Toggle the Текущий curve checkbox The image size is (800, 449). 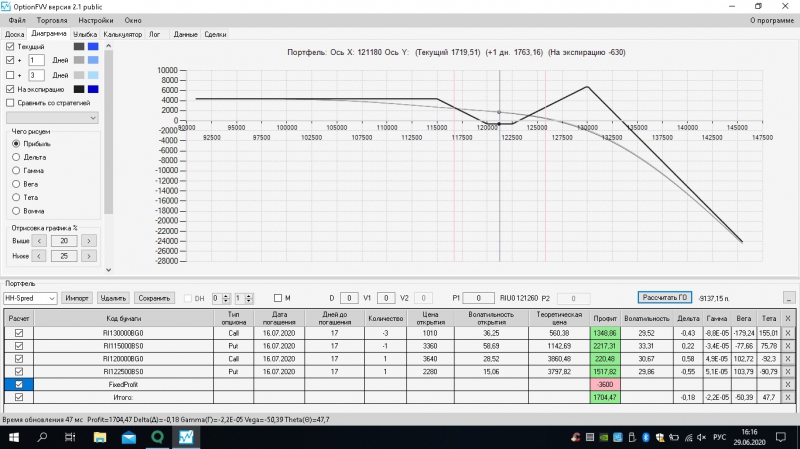[10, 46]
